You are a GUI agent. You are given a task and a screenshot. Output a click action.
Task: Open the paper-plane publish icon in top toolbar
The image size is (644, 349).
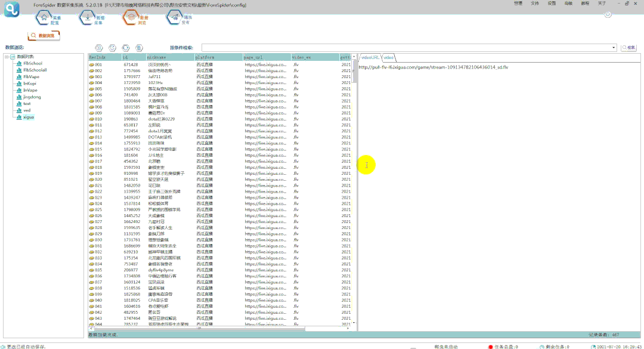175,18
